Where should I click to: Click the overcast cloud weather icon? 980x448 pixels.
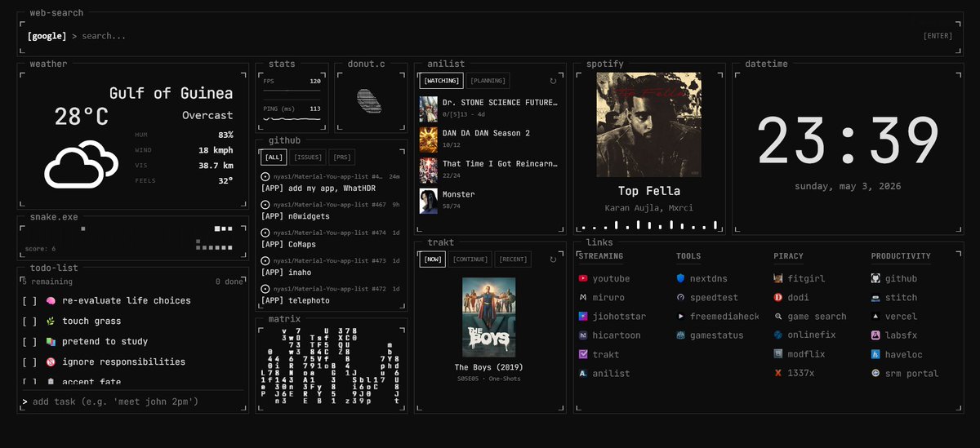[x=80, y=163]
